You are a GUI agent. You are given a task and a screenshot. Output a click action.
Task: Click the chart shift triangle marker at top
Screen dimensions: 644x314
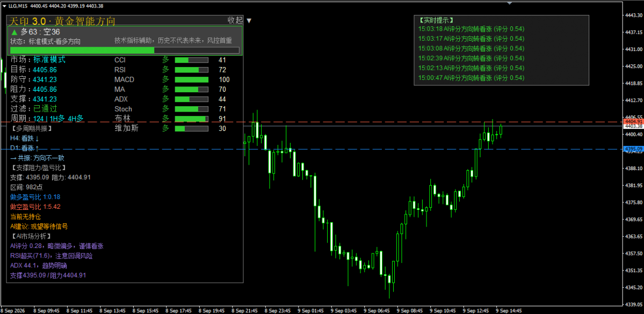point(510,3)
